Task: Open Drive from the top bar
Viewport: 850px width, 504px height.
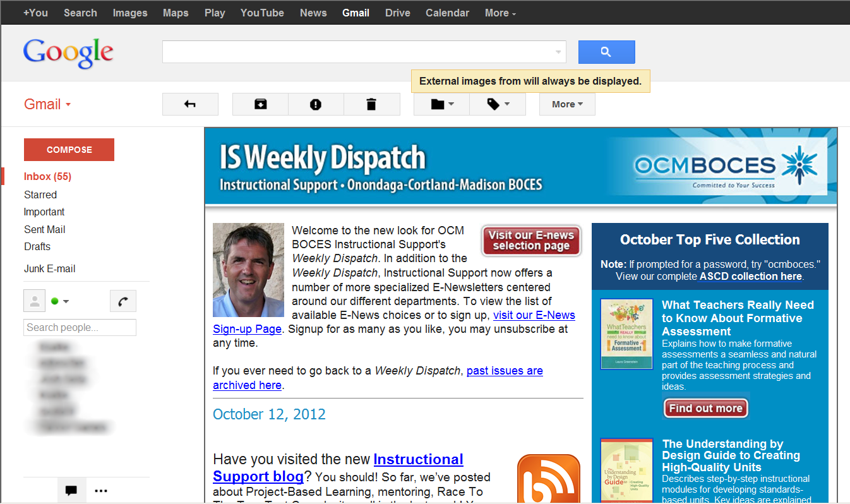Action: click(397, 13)
